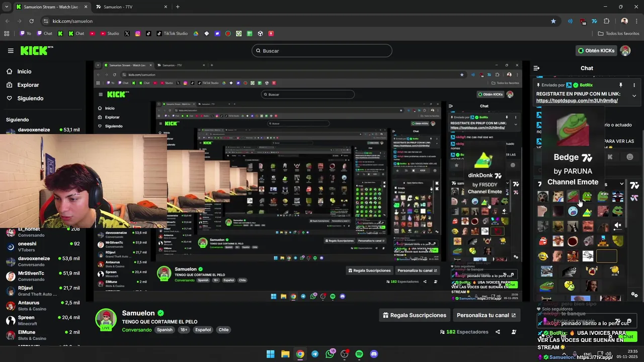Switch to the Kick emotes tab
Viewport: 644px width, 362px height.
610,157
